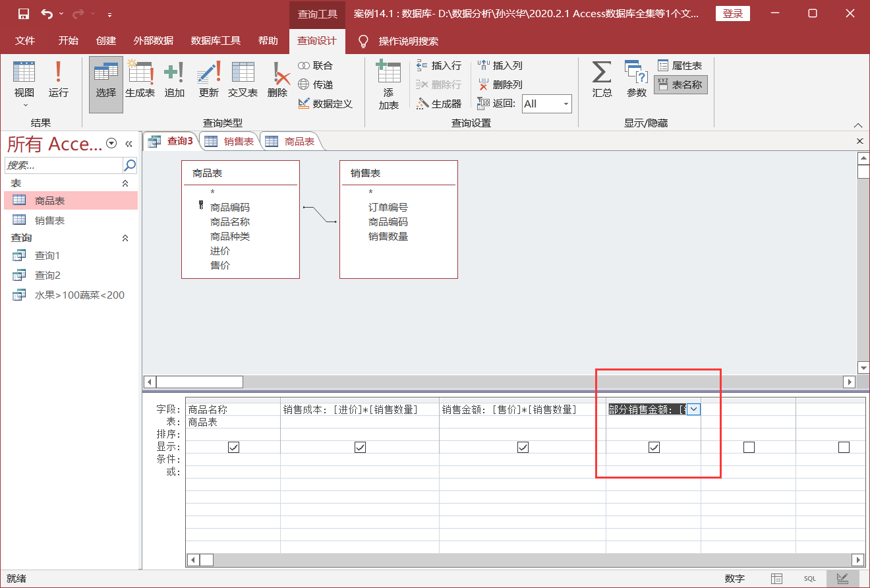Check 显示 box in fifth empty column
The image size is (870, 588).
click(749, 447)
